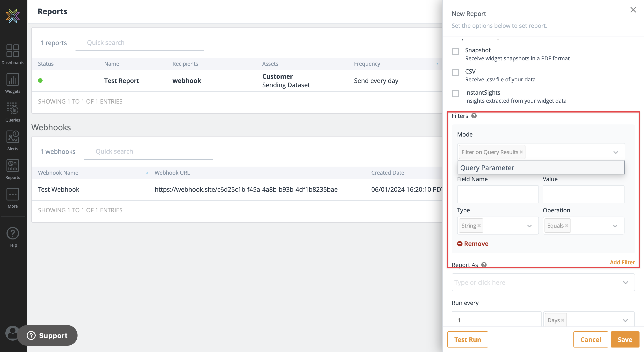644x352 pixels.
Task: Click the Field Name input
Action: pyautogui.click(x=498, y=194)
